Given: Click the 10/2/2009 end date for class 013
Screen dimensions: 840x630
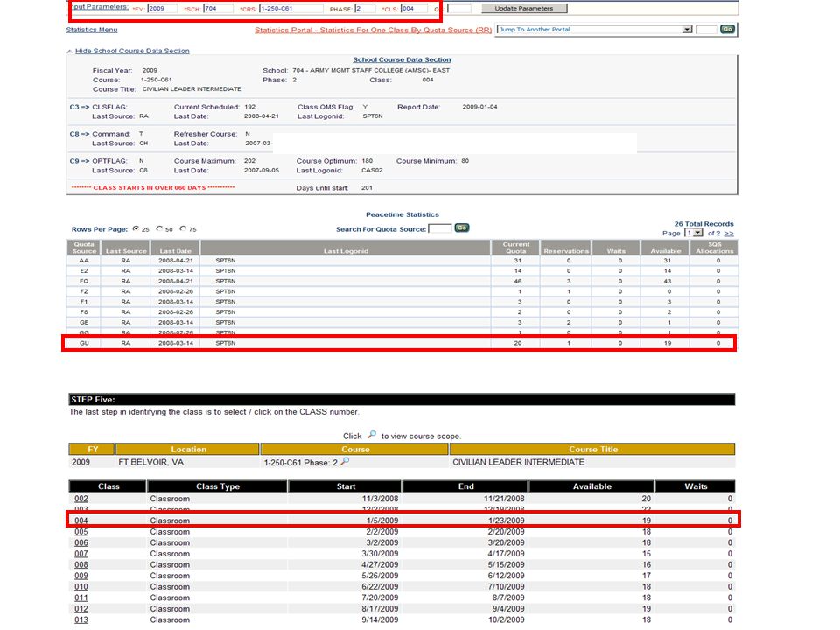Looking at the screenshot, I should tap(507, 619).
